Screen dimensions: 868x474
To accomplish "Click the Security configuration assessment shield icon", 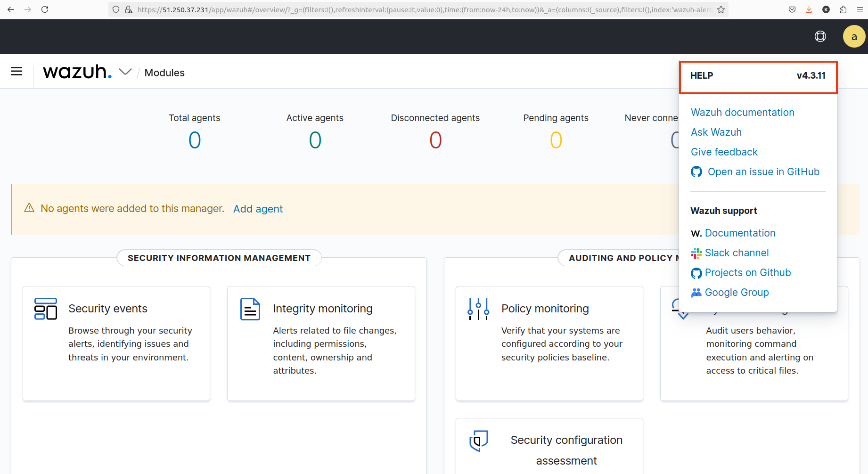I will point(478,441).
